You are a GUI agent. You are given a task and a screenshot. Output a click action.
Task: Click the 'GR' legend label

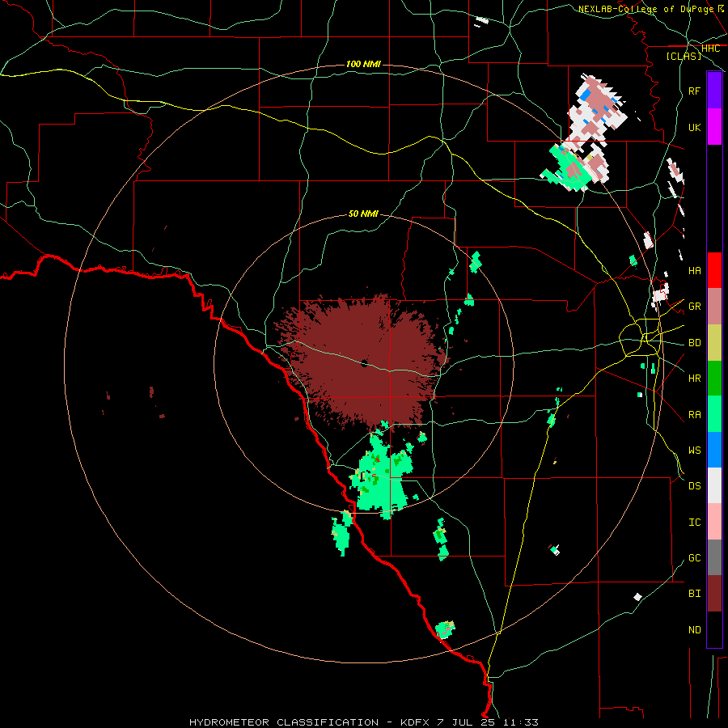pos(694,306)
